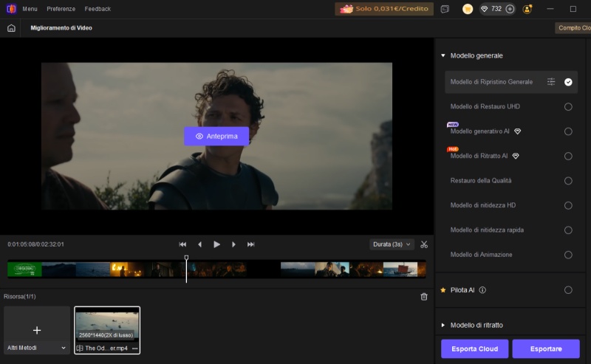Select Modello di Restauro UHD radio
The image size is (591, 364).
568,106
